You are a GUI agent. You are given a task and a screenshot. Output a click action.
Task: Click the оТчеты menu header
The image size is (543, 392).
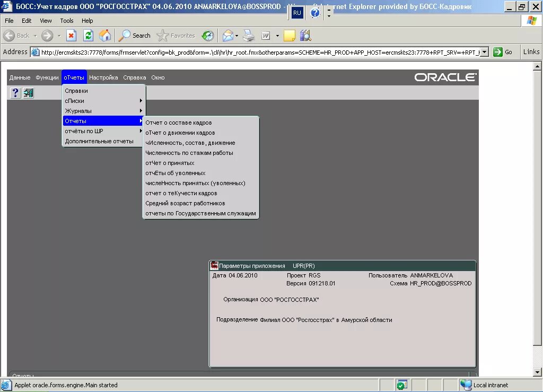click(74, 77)
